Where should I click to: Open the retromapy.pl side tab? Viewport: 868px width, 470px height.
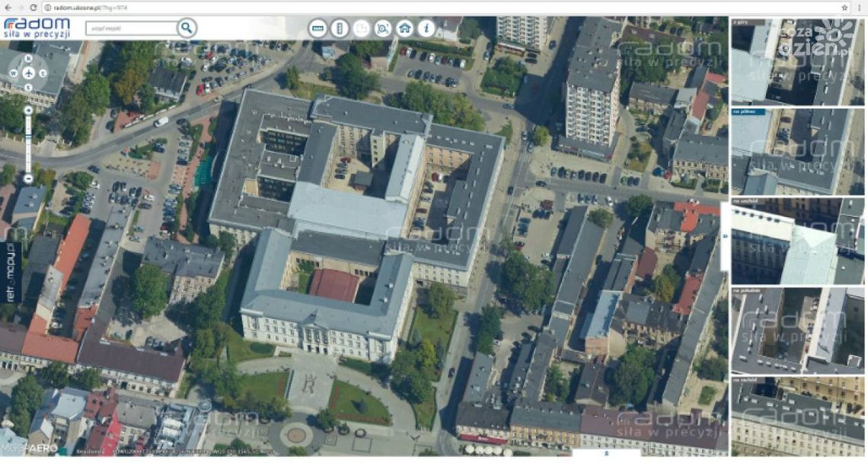[9, 272]
